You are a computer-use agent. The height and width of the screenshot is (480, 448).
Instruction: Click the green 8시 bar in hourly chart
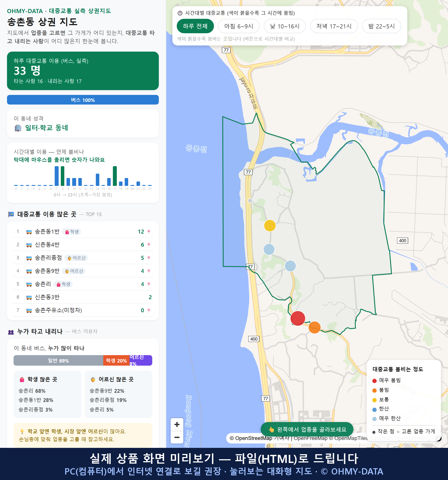63,176
